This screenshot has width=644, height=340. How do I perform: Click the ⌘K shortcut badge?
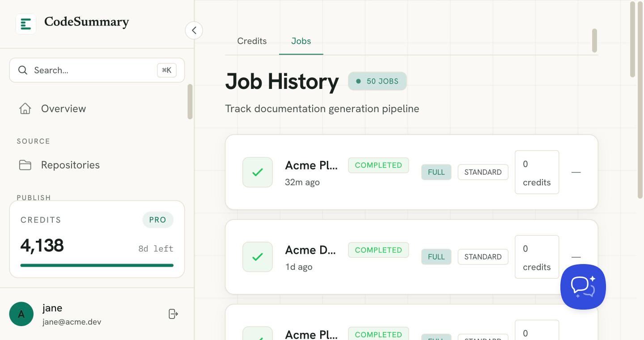click(x=167, y=70)
